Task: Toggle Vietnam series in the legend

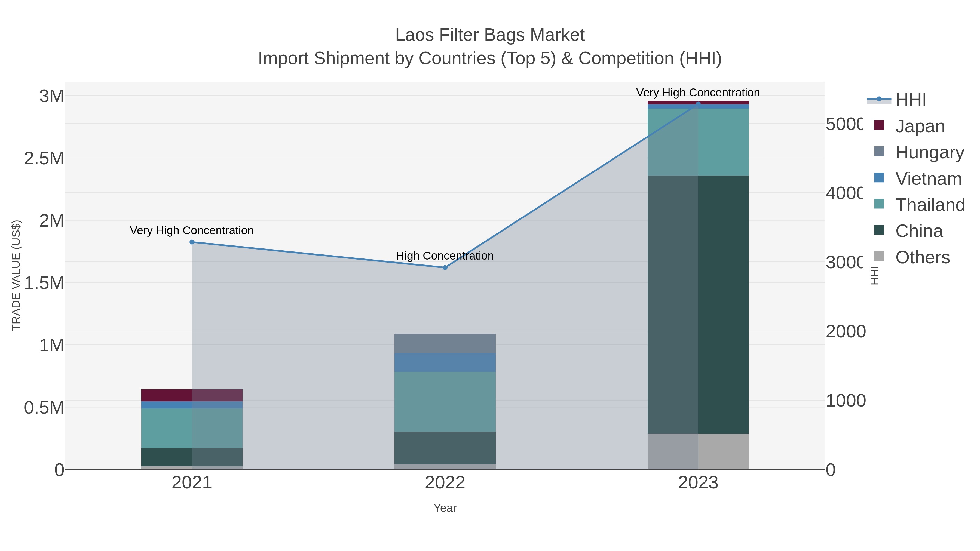Action: (918, 178)
